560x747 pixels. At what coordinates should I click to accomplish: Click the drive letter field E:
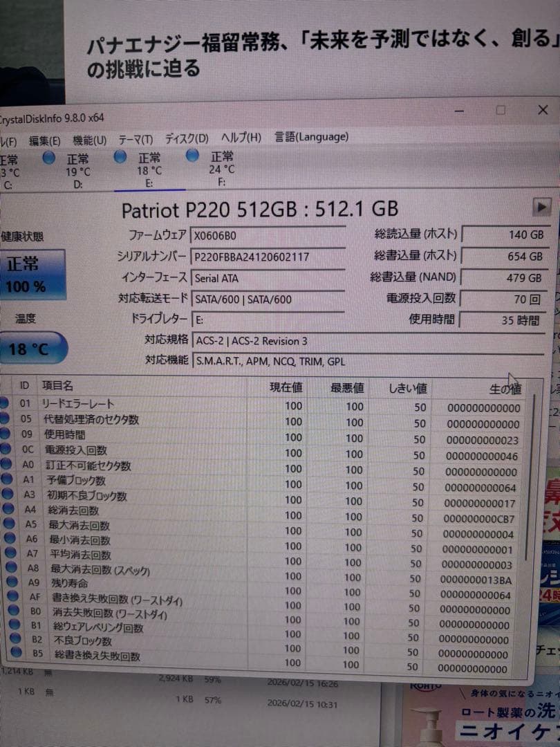(268, 320)
